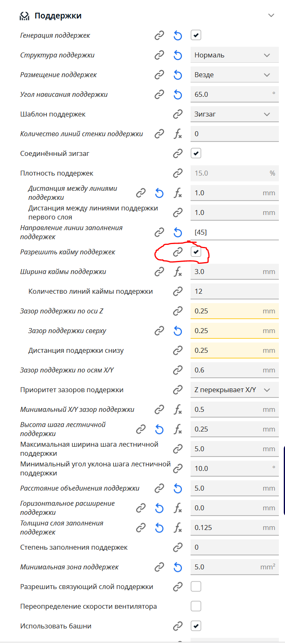
Task: Click Направление линии заполнения поддержек field
Action: click(x=234, y=233)
